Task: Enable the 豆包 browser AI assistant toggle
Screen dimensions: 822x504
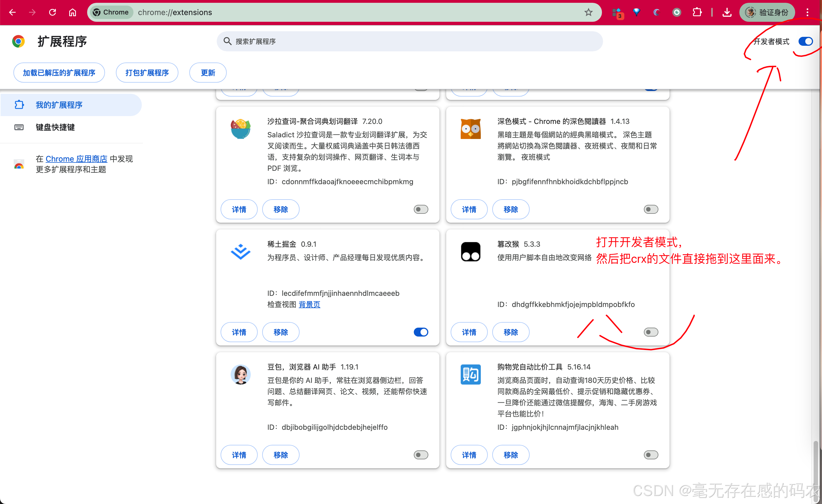Action: click(421, 455)
